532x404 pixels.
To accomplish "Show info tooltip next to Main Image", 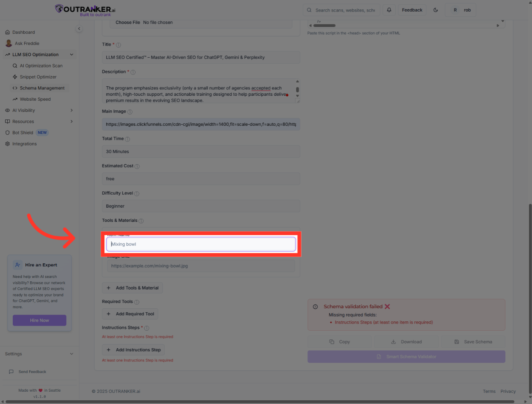I will [x=130, y=112].
